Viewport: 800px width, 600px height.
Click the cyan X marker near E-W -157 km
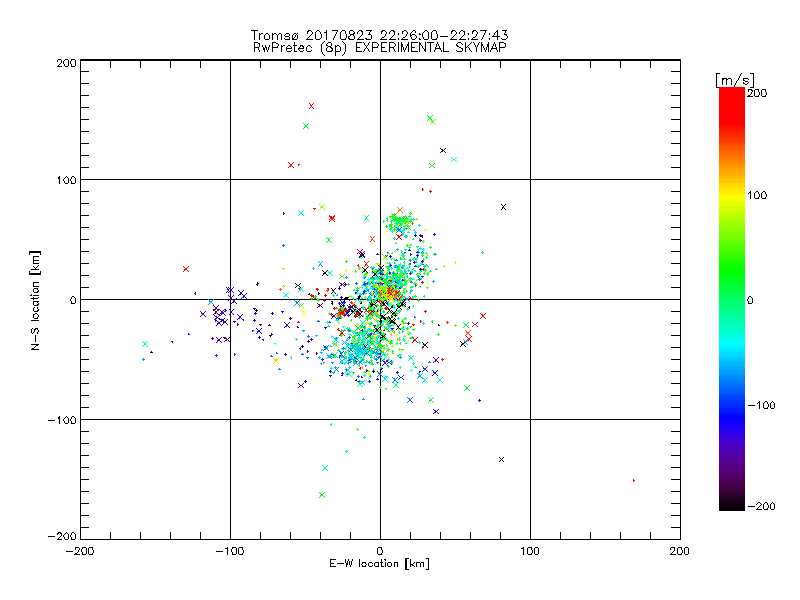pos(145,344)
